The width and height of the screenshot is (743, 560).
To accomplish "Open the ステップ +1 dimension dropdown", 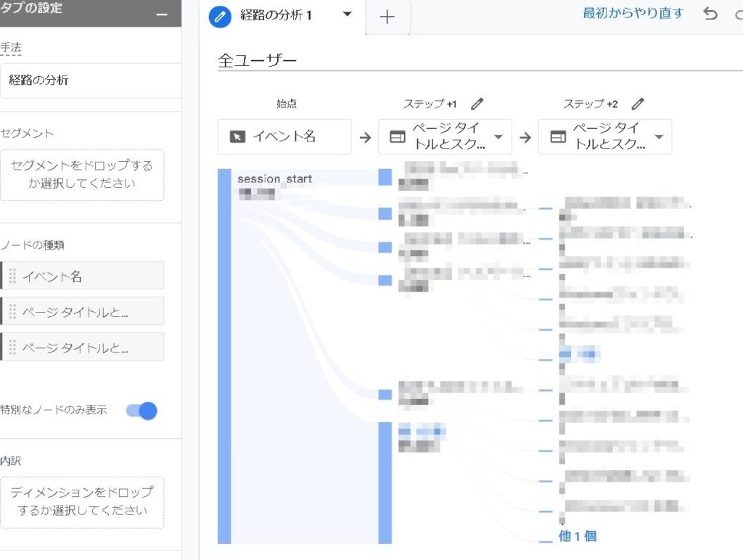I will click(498, 137).
